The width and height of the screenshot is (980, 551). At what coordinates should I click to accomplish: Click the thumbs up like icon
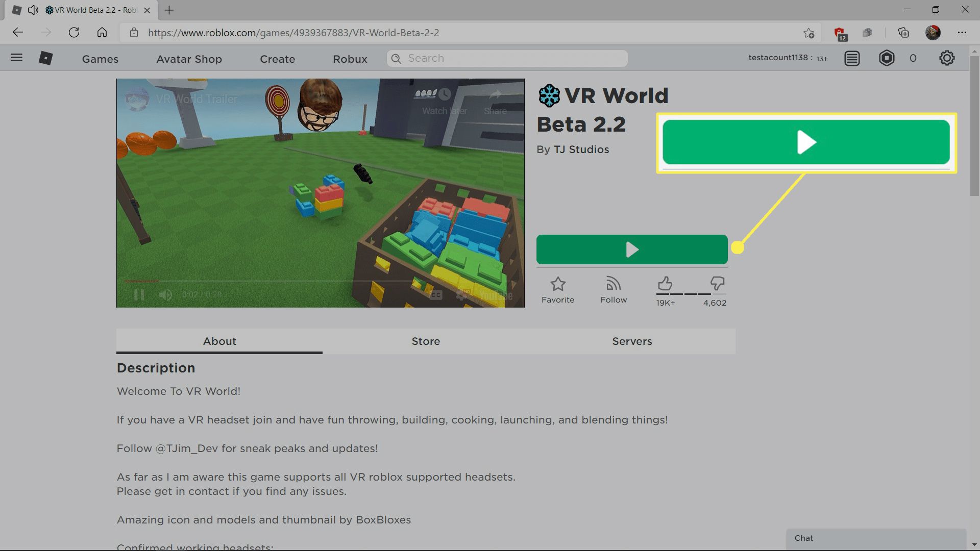click(x=665, y=283)
